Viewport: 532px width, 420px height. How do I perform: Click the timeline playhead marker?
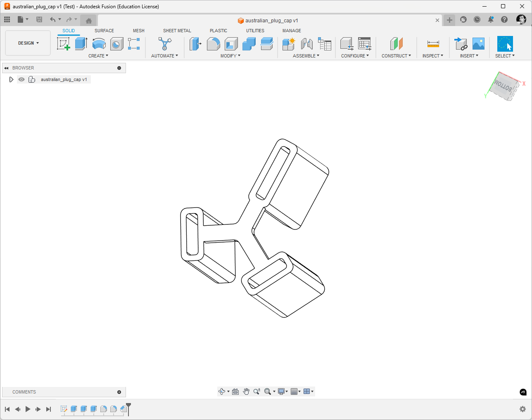click(x=128, y=408)
